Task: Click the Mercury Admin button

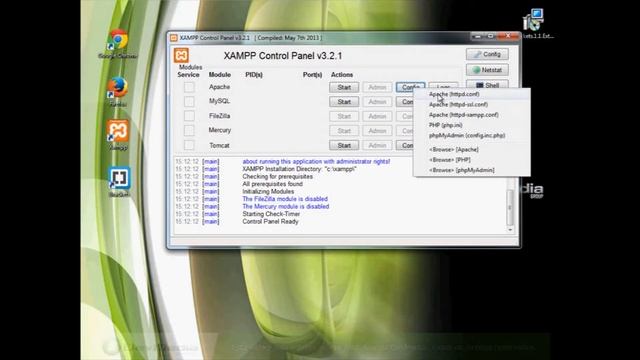Action: coord(377,131)
